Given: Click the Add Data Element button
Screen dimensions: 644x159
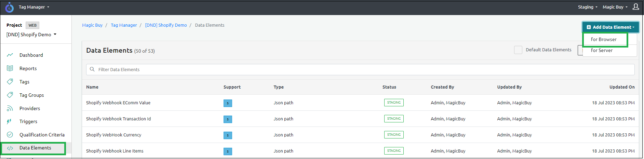Looking at the screenshot, I should pyautogui.click(x=610, y=27).
